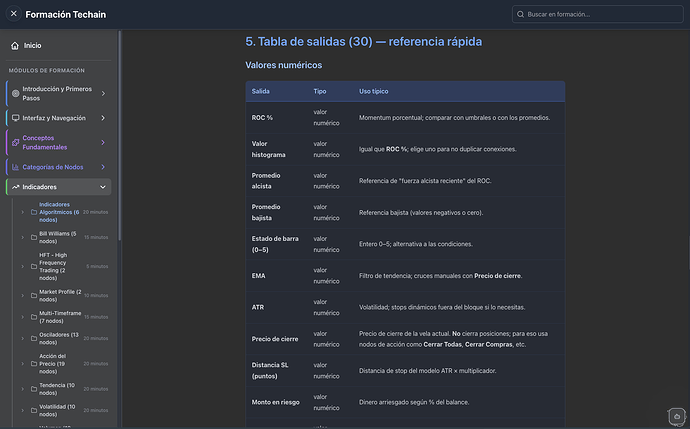Expand chevron for Introducción y Primeros Pasos
690x429 pixels.
(x=103, y=93)
